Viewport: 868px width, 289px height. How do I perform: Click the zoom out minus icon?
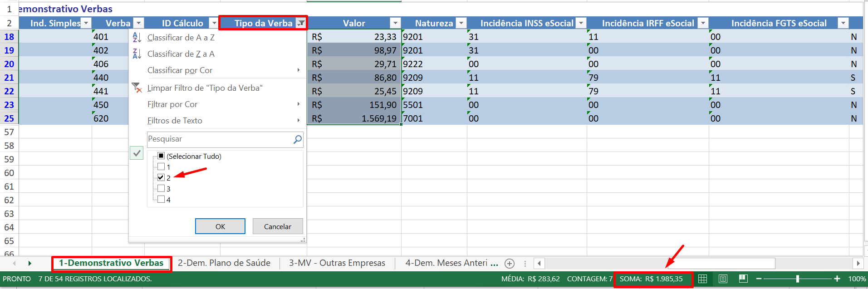coord(759,279)
